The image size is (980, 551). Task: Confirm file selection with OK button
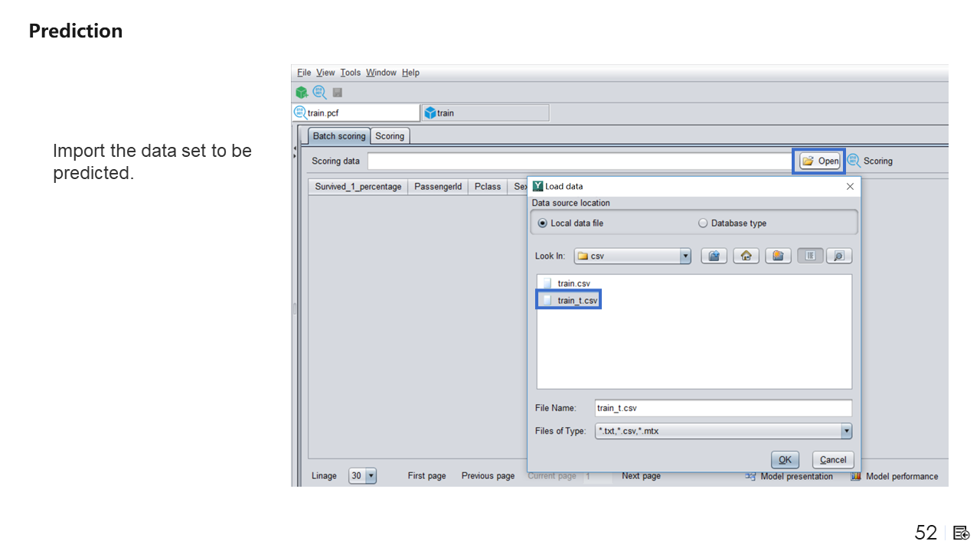point(785,460)
